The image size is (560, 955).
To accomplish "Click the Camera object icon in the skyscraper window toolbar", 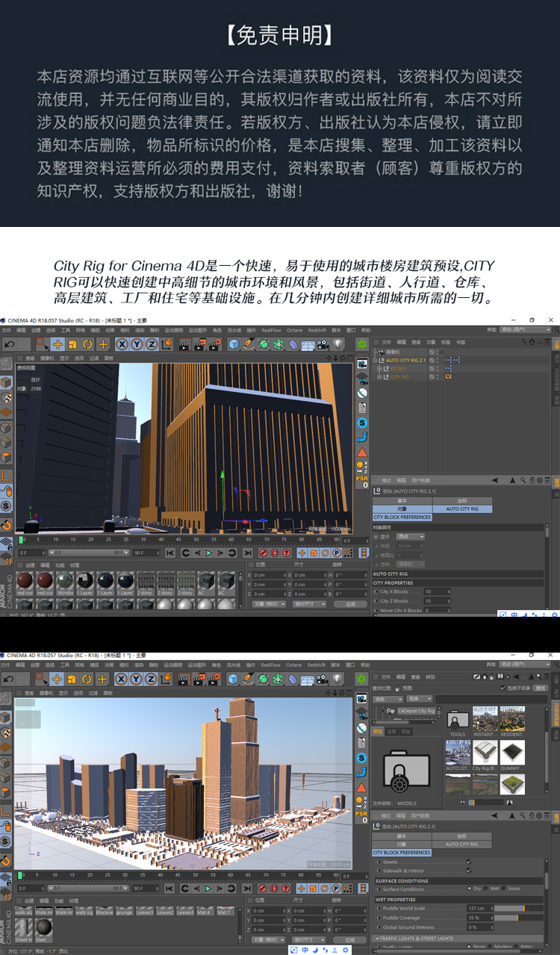I will coord(323,344).
